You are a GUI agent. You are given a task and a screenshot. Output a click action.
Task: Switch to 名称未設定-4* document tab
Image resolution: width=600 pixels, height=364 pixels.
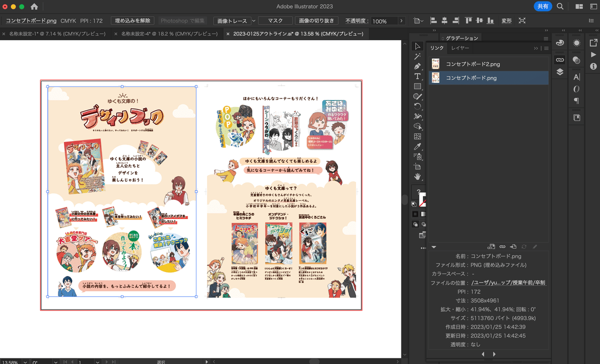169,34
